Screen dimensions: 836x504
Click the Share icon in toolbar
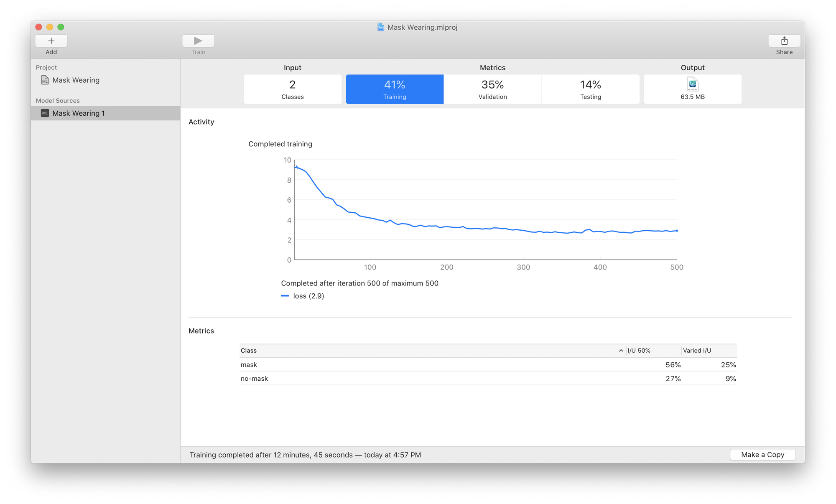click(784, 41)
